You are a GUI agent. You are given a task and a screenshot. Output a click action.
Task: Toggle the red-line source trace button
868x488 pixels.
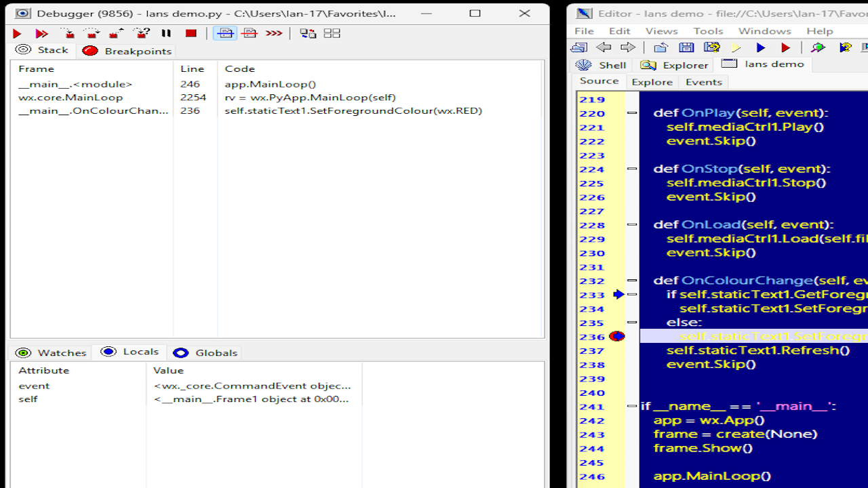pyautogui.click(x=250, y=33)
